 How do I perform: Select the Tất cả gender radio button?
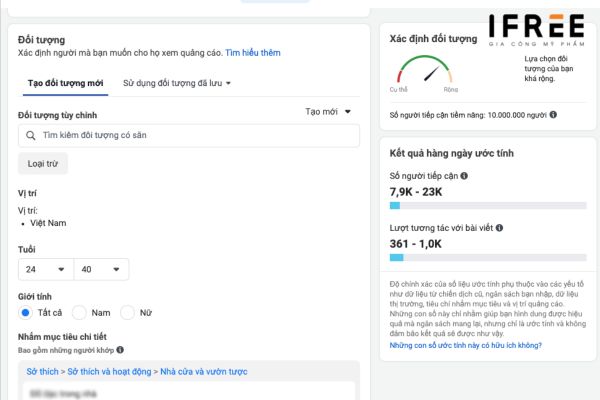[25, 313]
